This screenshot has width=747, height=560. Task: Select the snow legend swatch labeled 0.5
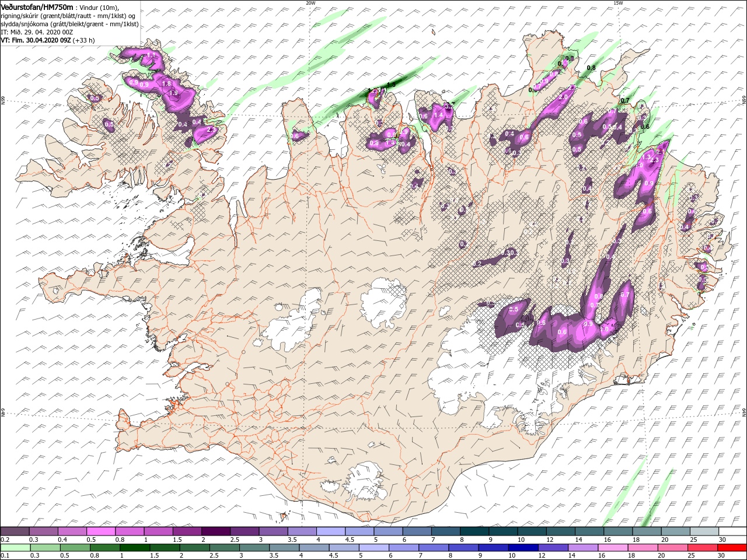[x=100, y=531]
